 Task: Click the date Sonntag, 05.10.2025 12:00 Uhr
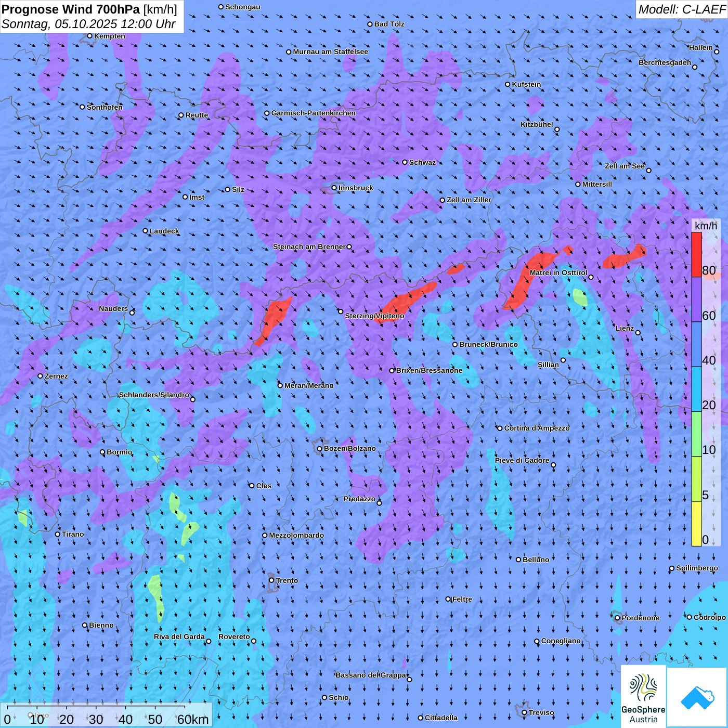click(x=88, y=24)
